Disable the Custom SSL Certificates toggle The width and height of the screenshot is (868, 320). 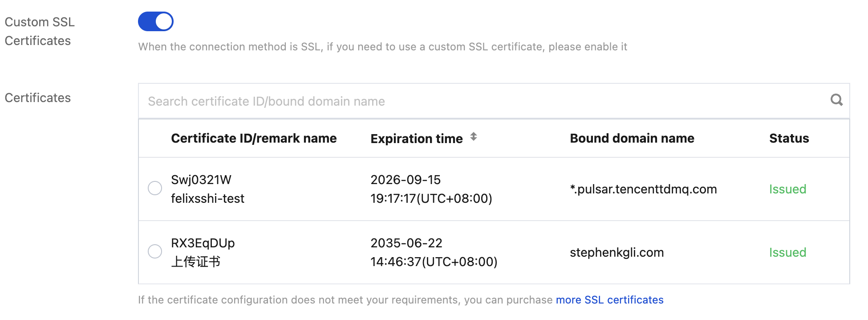(x=156, y=21)
